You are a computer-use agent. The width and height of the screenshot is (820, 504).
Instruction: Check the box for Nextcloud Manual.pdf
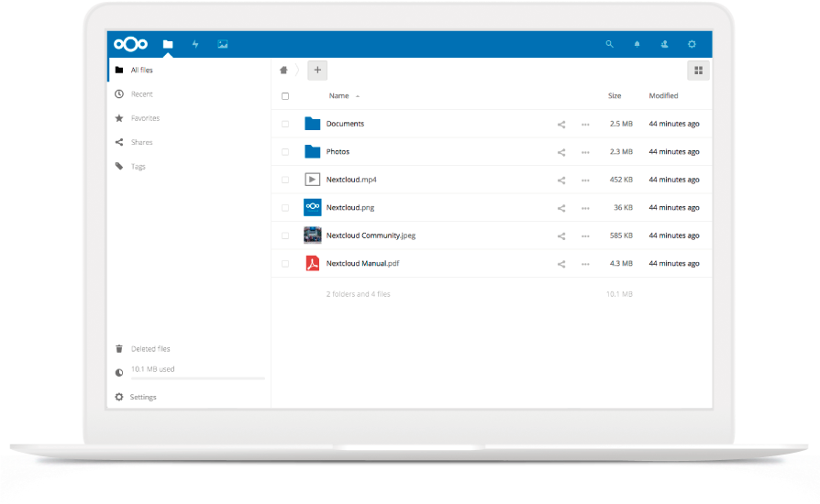(x=285, y=264)
